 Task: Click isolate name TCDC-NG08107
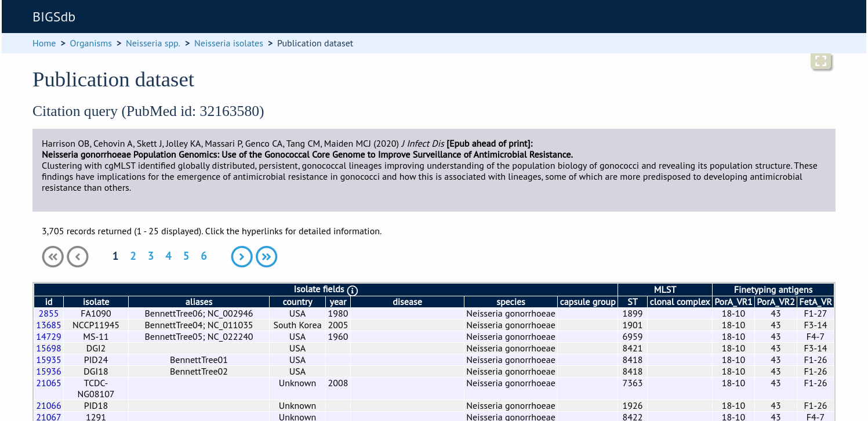(96, 389)
